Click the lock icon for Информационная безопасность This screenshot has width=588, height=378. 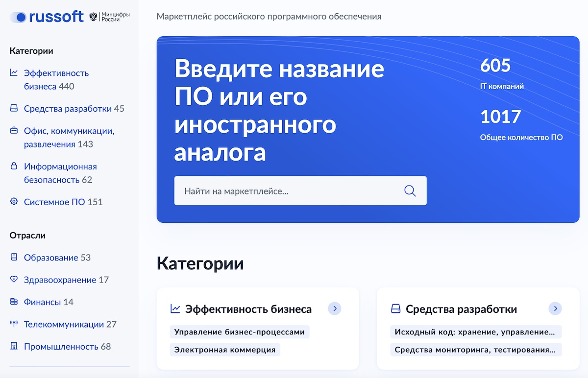point(13,166)
